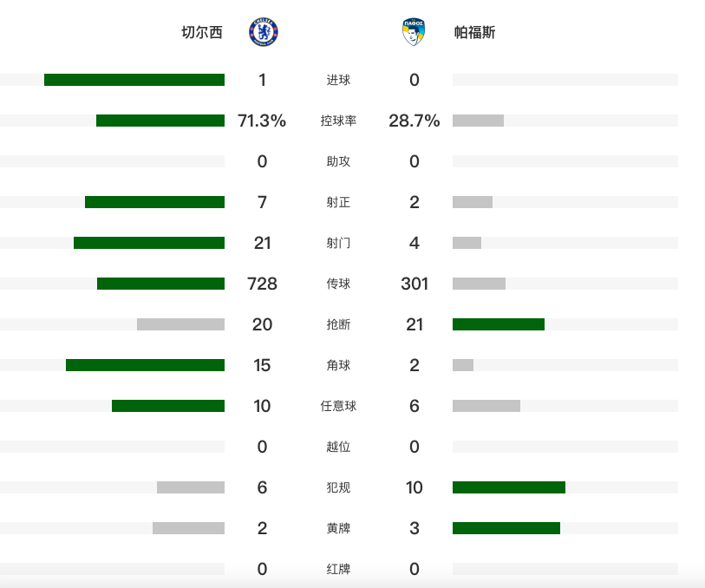Click the 角球 stat label

coord(338,365)
